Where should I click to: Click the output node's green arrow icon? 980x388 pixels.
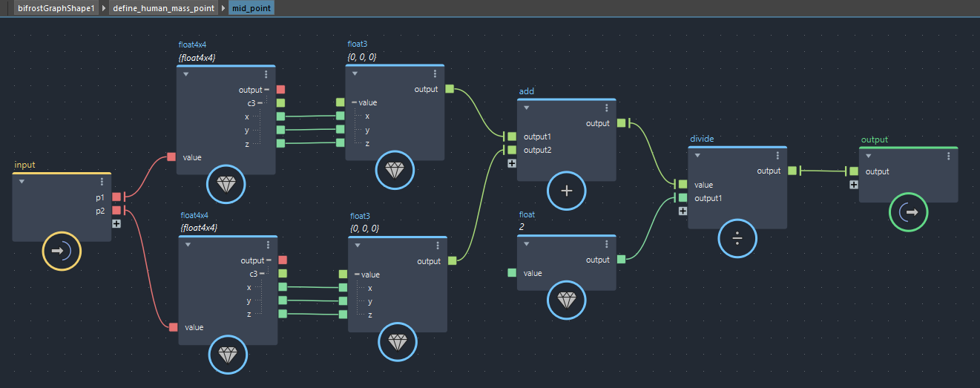click(908, 211)
